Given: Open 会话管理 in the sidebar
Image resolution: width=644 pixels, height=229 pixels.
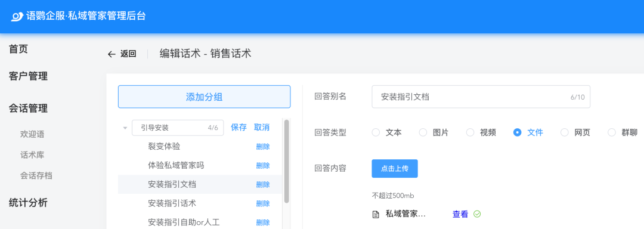Looking at the screenshot, I should tap(29, 109).
